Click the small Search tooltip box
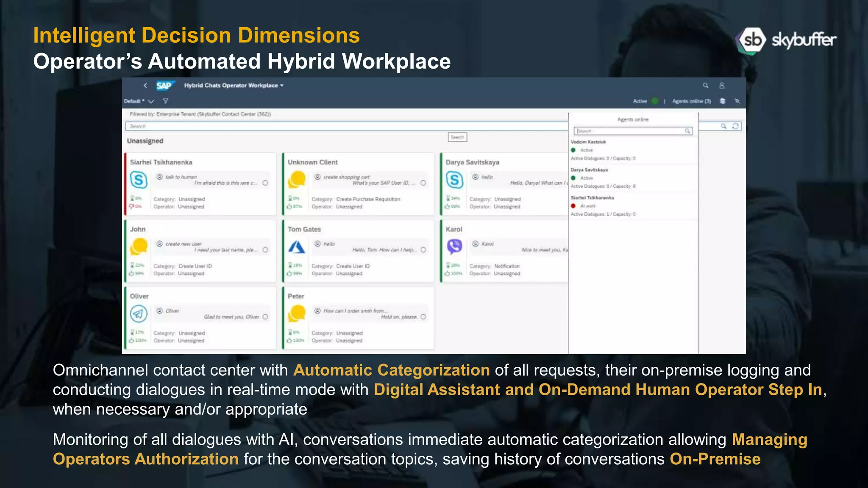The height and width of the screenshot is (488, 868). click(458, 137)
